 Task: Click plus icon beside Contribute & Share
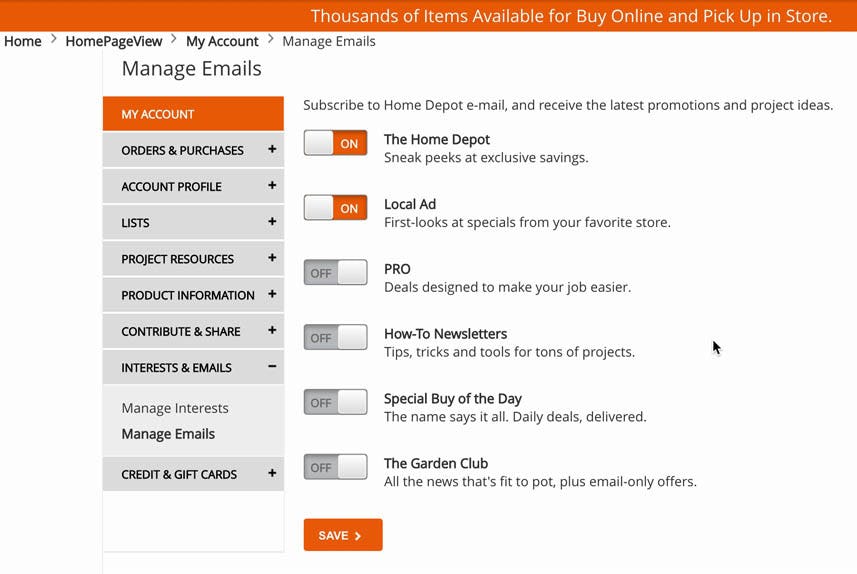tap(272, 330)
